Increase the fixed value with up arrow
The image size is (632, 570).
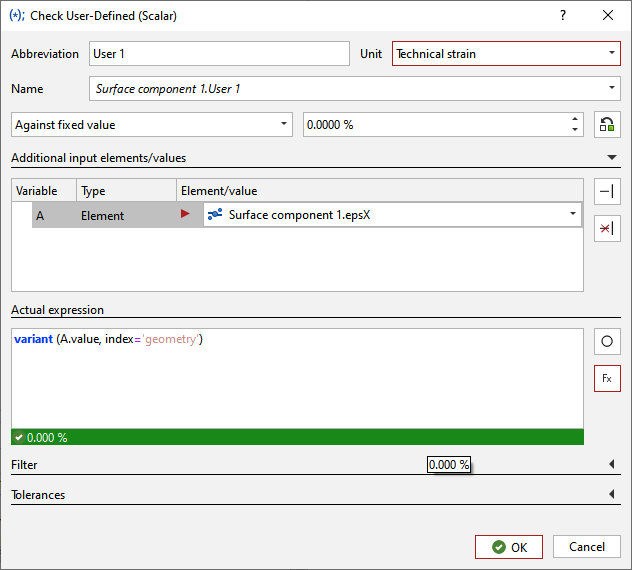(x=574, y=119)
